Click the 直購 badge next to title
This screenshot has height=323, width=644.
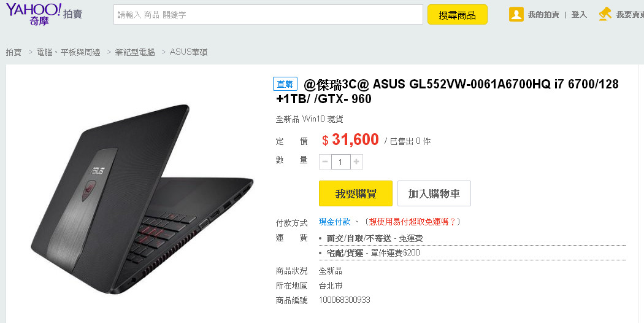tap(285, 84)
